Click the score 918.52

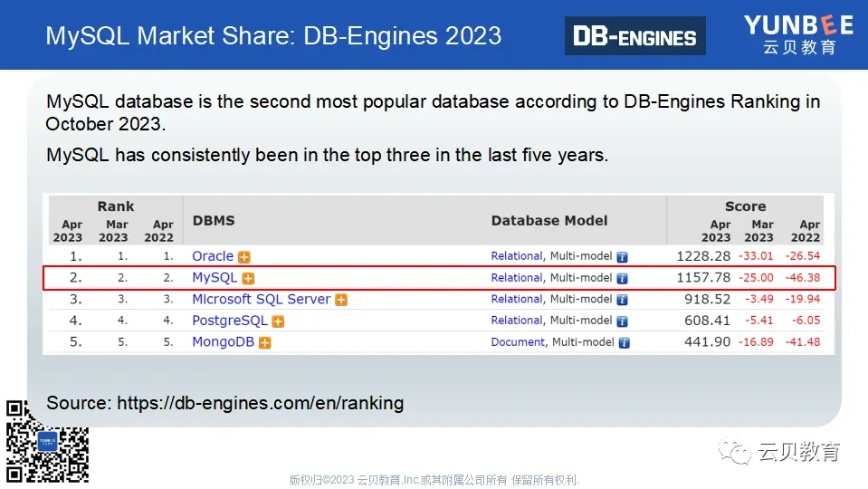tap(708, 299)
